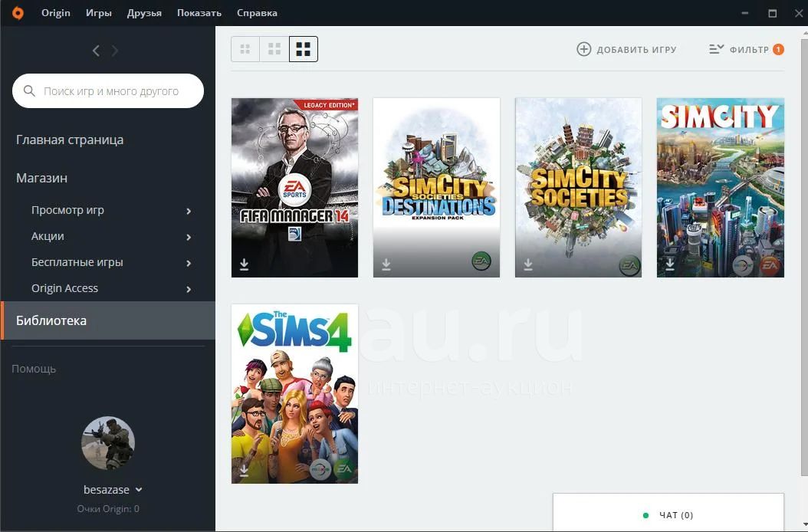The height and width of the screenshot is (532, 808).
Task: Open the SimCity Societies game tile
Action: pyautogui.click(x=579, y=188)
